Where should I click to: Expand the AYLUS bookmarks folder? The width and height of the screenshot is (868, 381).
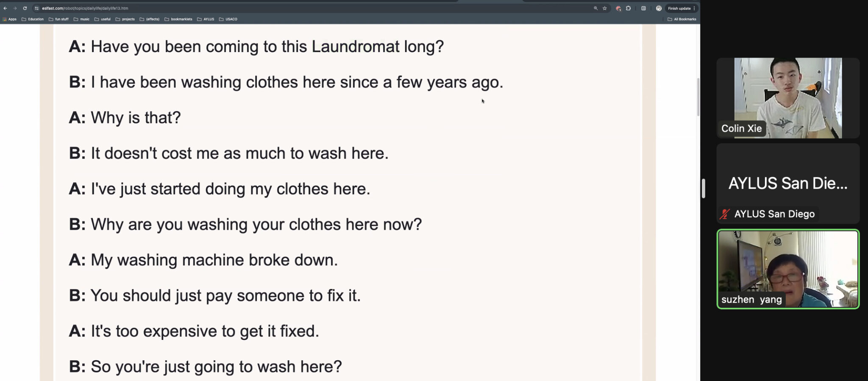pos(206,19)
